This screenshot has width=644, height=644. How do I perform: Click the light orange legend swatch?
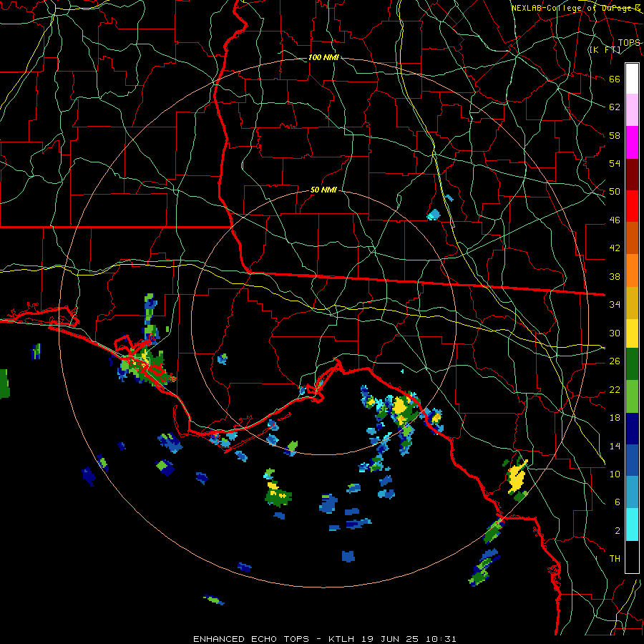pyautogui.click(x=632, y=270)
